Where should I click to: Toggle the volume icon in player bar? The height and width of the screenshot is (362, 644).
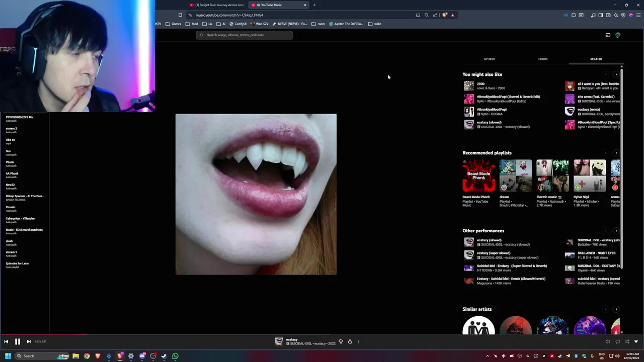point(608,341)
